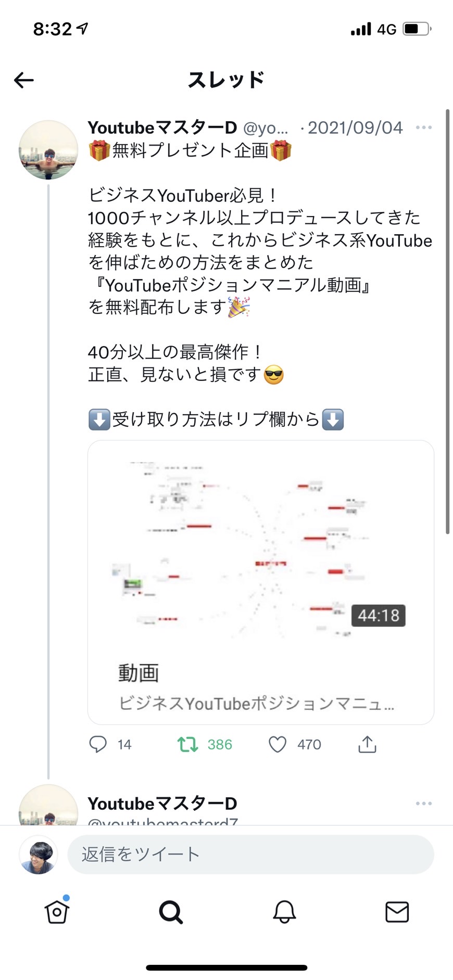
Task: Open the three-dot menu on the second tweet
Action: [424, 804]
